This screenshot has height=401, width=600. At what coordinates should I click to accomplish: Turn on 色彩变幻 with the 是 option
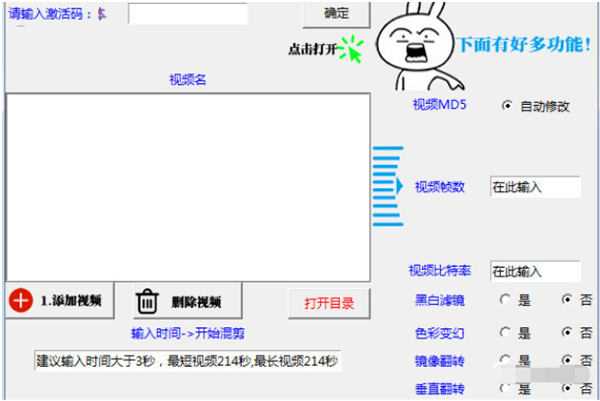coord(505,331)
